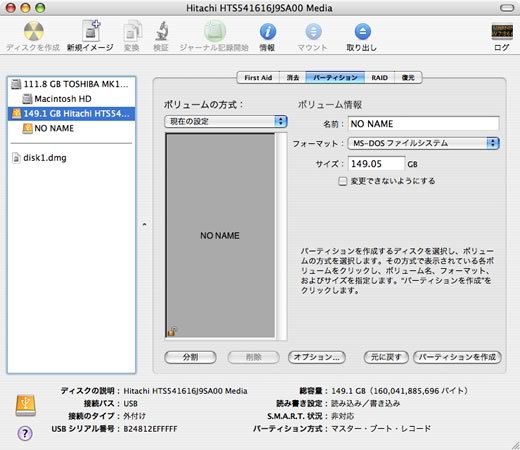Image resolution: width=520 pixels, height=450 pixels.
Task: Click the toolbar toggle pill in the title bar
Action: tap(507, 8)
